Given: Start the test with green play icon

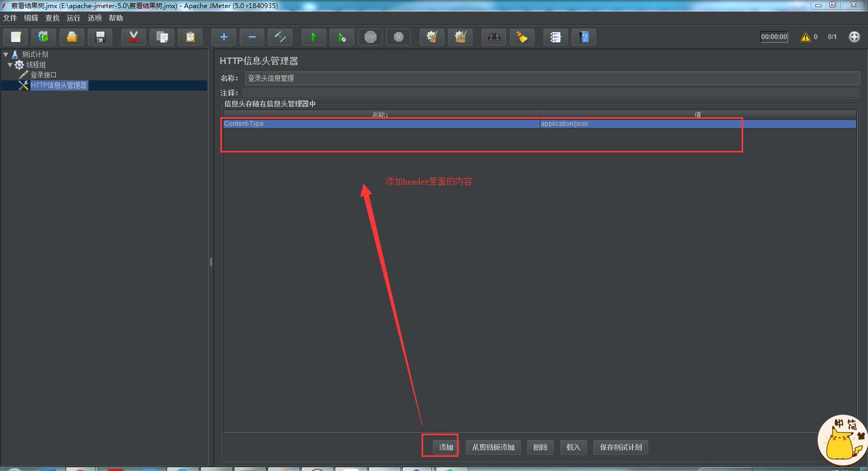Looking at the screenshot, I should (314, 37).
